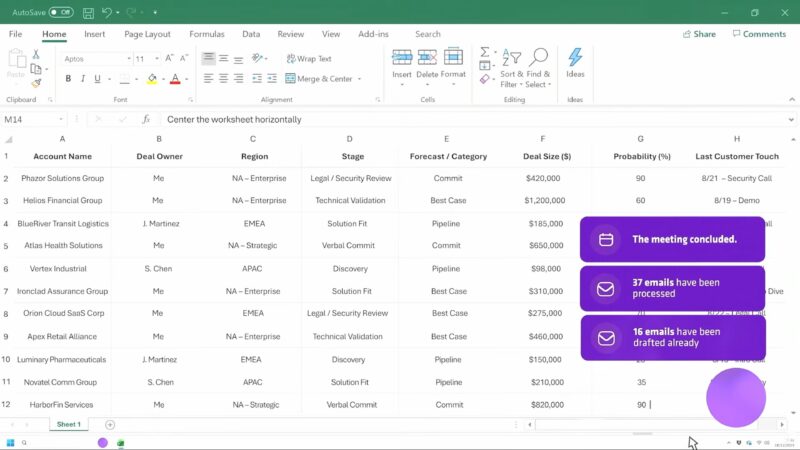
Task: Toggle Wrap Text
Action: pyautogui.click(x=309, y=59)
